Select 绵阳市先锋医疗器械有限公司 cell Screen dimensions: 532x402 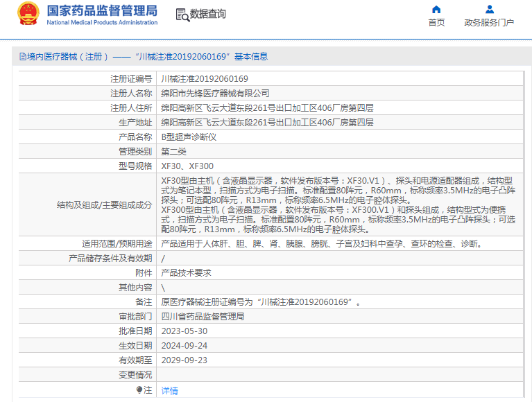coord(215,94)
